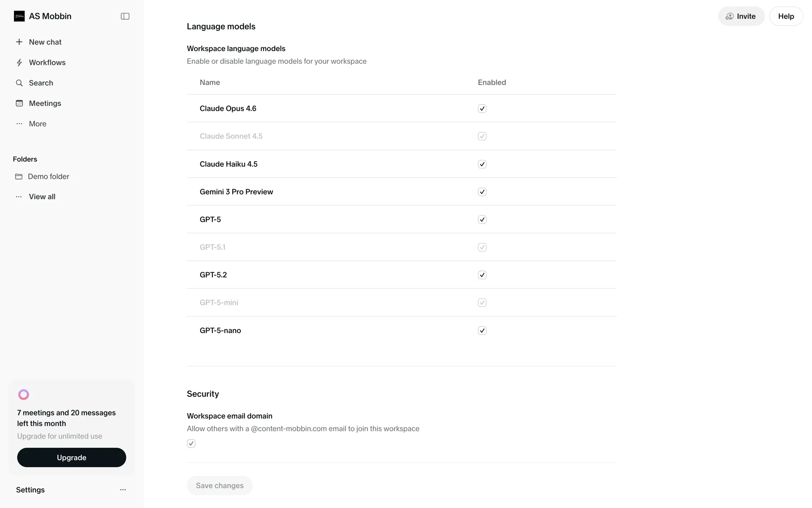Toggle the workspace email domain checkbox
This screenshot has height=508, width=812.
(x=191, y=443)
